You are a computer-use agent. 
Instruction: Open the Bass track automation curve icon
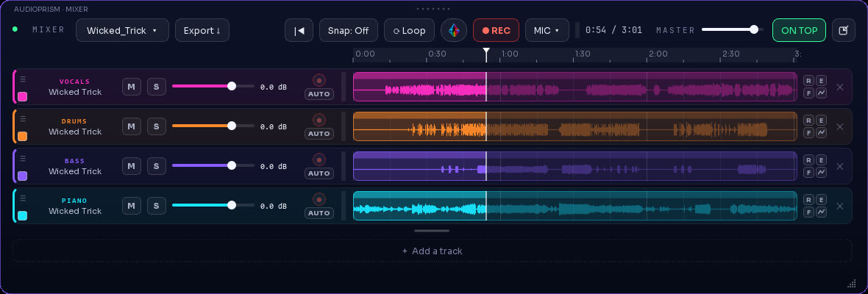coord(822,173)
